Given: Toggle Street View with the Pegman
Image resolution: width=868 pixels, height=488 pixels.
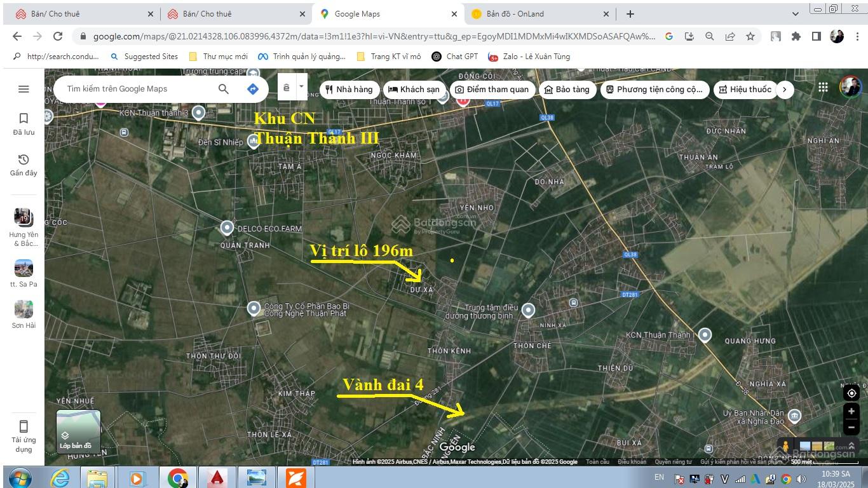Looking at the screenshot, I should [785, 445].
